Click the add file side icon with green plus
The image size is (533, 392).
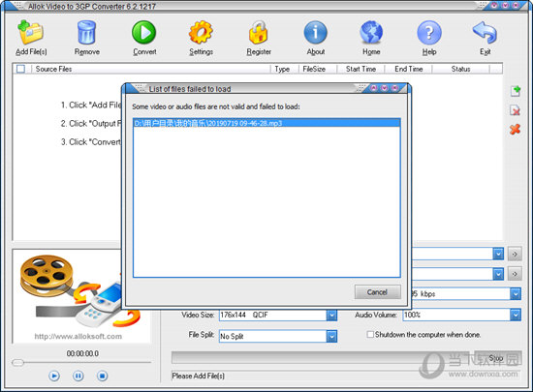pyautogui.click(x=516, y=91)
